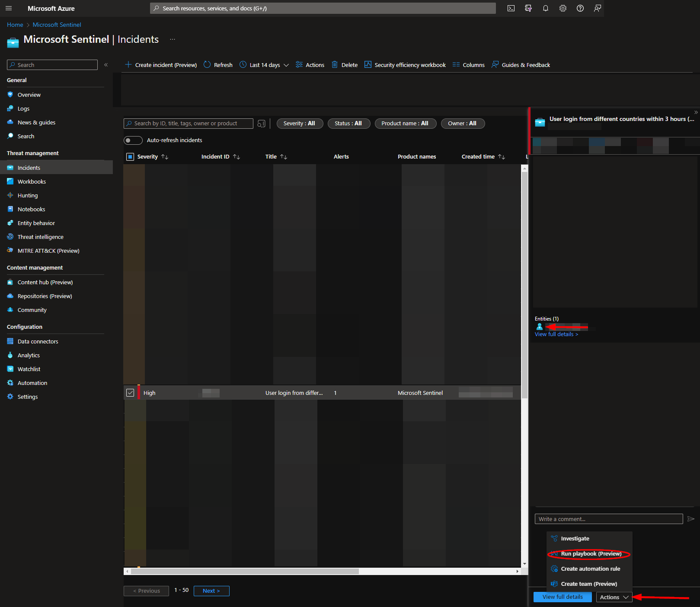700x607 pixels.
Task: Select Create automation rule menu item
Action: [x=590, y=569]
